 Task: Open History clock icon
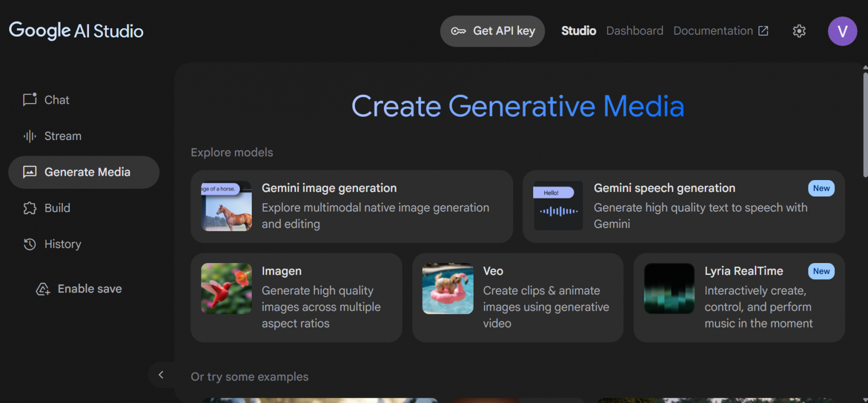[30, 245]
